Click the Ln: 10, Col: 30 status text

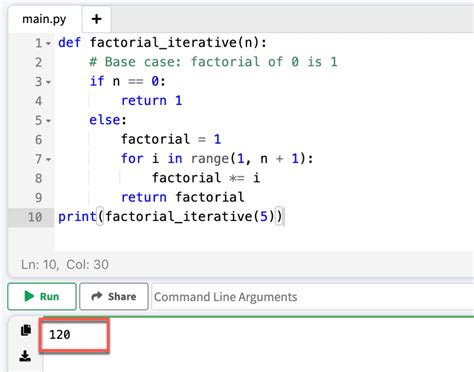click(65, 265)
